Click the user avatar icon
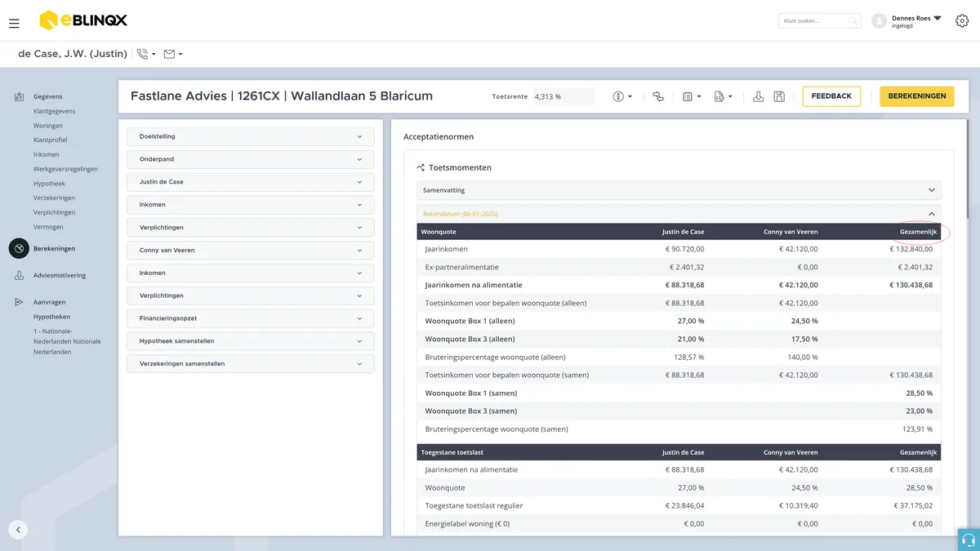Image resolution: width=980 pixels, height=551 pixels. pos(879,20)
